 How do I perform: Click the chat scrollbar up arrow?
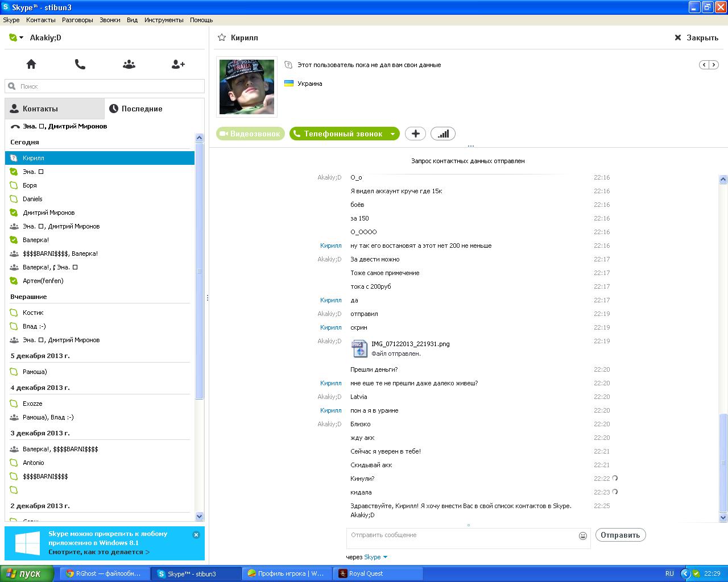[x=723, y=180]
